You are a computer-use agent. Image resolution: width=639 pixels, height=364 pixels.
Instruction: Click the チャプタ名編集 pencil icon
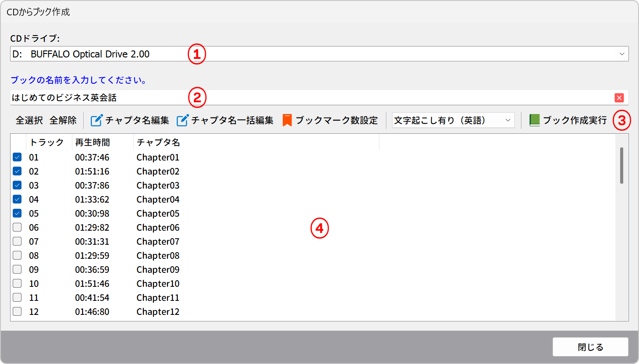click(96, 120)
